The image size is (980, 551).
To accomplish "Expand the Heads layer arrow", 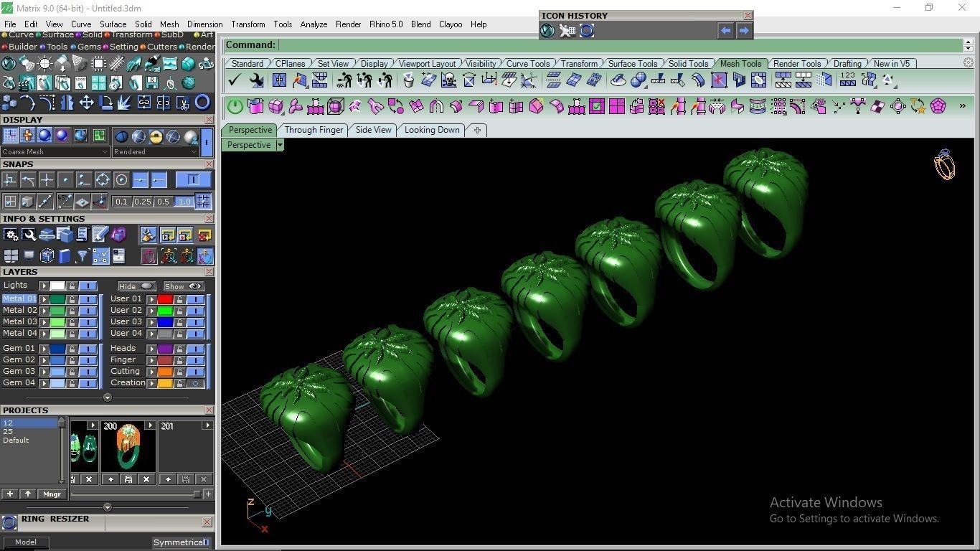I will [x=151, y=349].
